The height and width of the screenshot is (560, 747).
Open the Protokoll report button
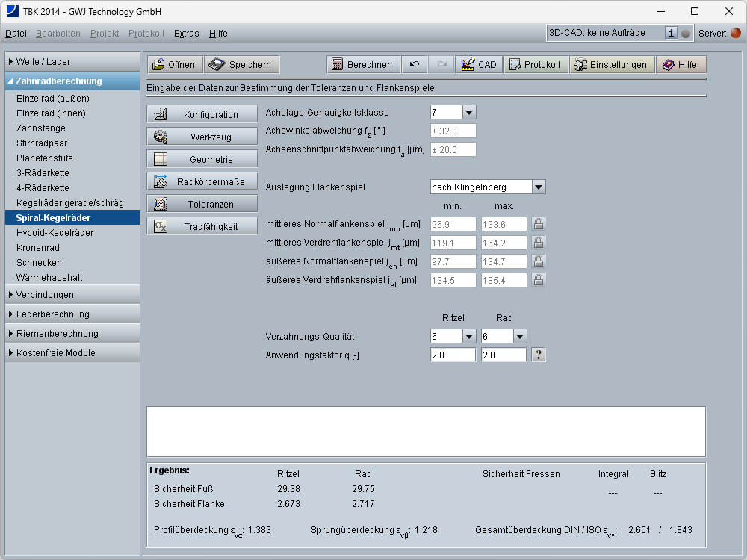point(535,65)
